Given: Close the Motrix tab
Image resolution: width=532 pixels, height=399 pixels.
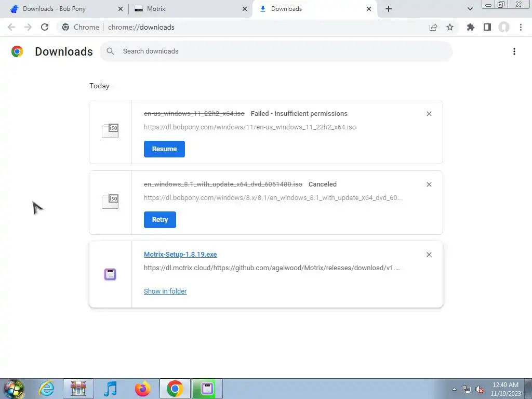Looking at the screenshot, I should (x=245, y=9).
